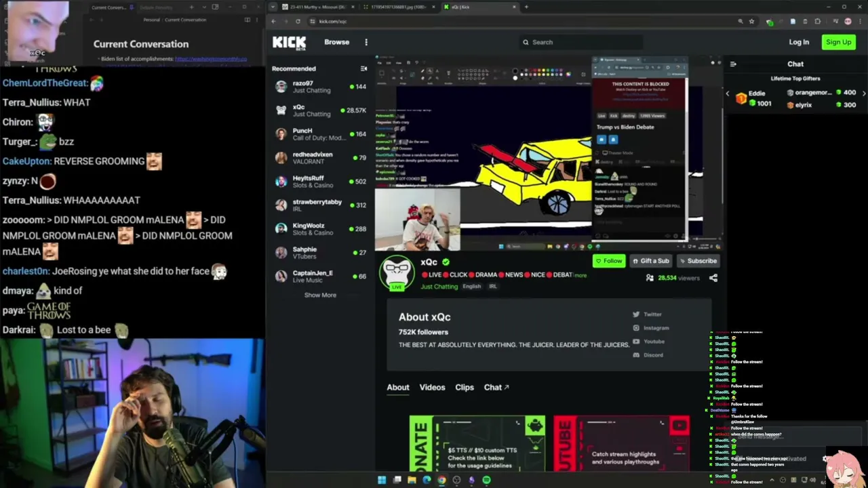The height and width of the screenshot is (488, 868).
Task: Collapse the Chat panel arrow
Action: (733, 64)
